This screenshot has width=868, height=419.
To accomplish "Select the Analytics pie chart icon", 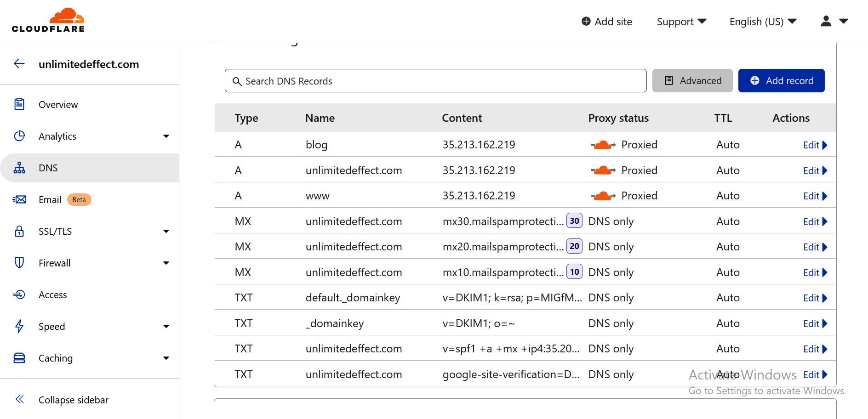I will coord(19,136).
